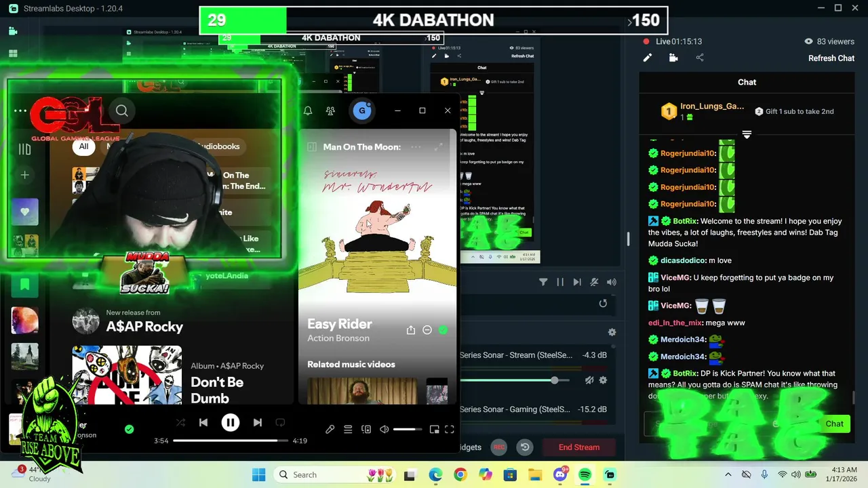
Task: Click the mixer pause icon
Action: pyautogui.click(x=560, y=282)
